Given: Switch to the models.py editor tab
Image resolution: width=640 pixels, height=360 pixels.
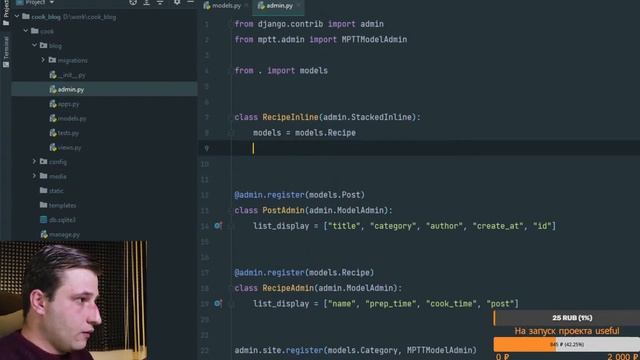Looking at the screenshot, I should [x=226, y=6].
